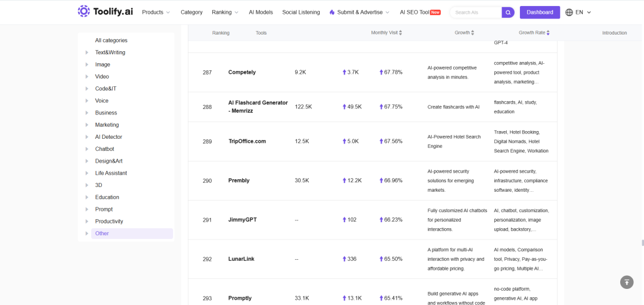Select Education category

click(x=107, y=197)
